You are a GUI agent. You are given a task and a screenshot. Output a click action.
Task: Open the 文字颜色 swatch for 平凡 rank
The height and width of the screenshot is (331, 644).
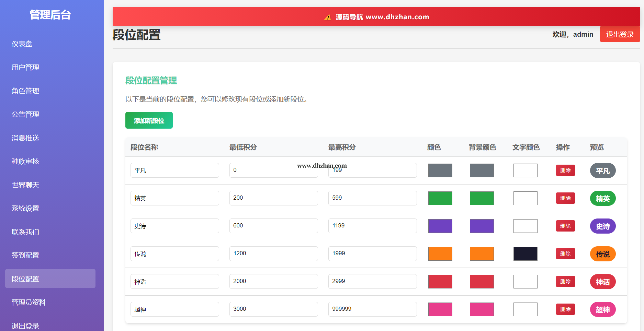(525, 170)
